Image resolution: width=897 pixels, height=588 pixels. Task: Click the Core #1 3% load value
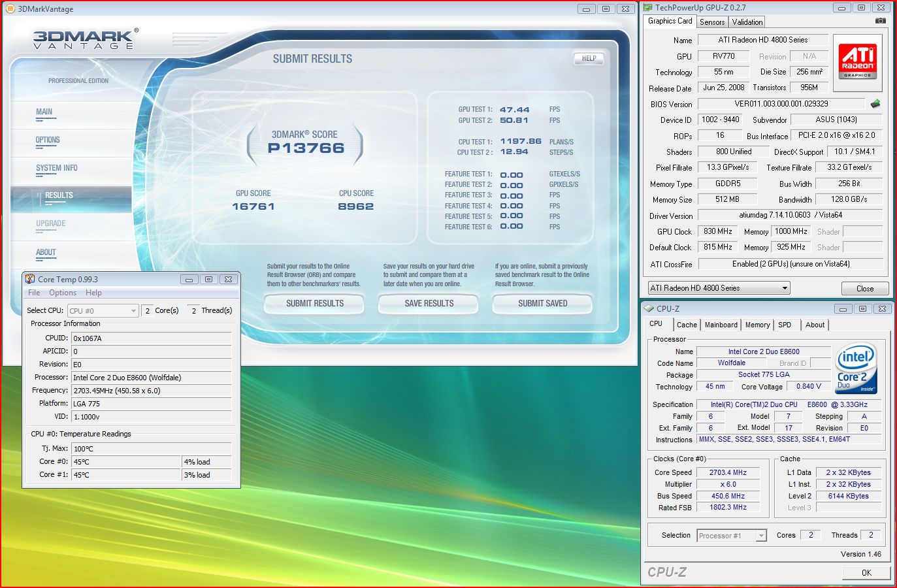pyautogui.click(x=206, y=475)
